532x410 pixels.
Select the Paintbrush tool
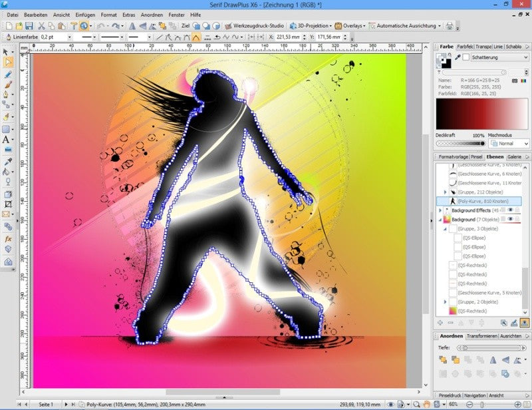click(8, 85)
